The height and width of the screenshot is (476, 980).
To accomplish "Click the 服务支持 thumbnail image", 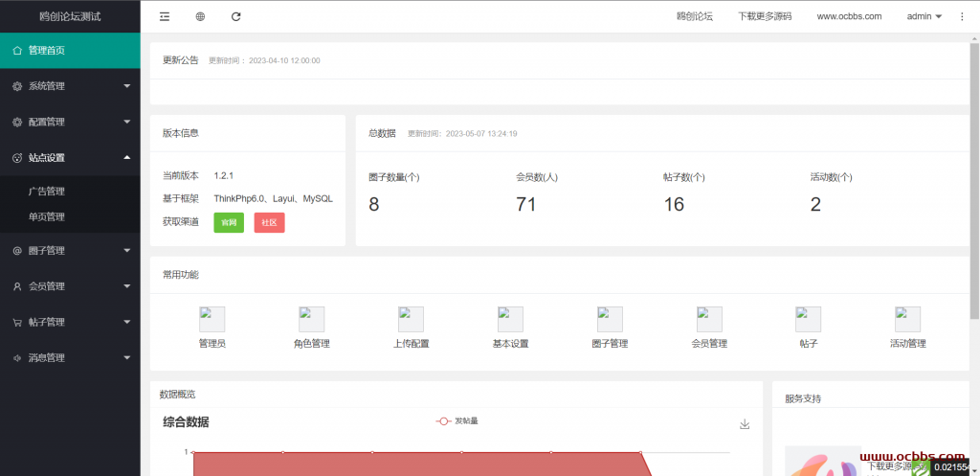I will coord(822,461).
